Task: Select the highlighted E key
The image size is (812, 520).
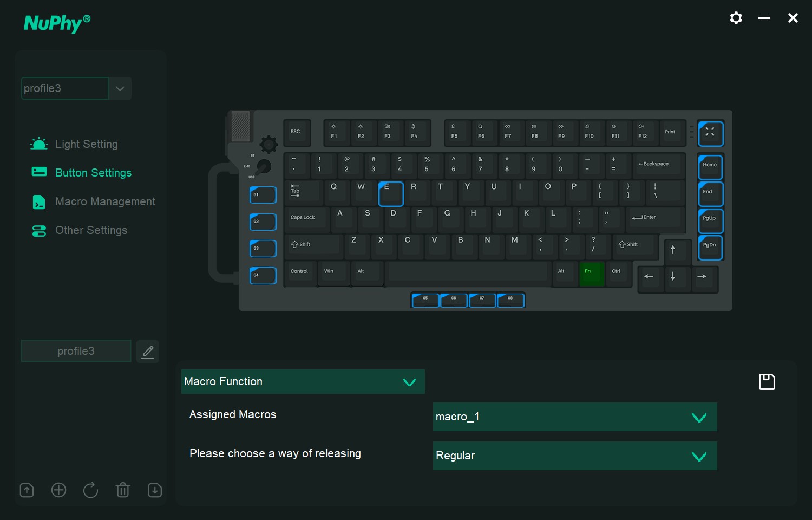Action: (x=391, y=193)
